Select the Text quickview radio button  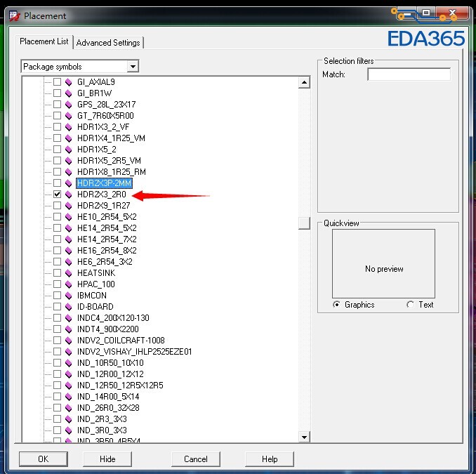click(411, 305)
